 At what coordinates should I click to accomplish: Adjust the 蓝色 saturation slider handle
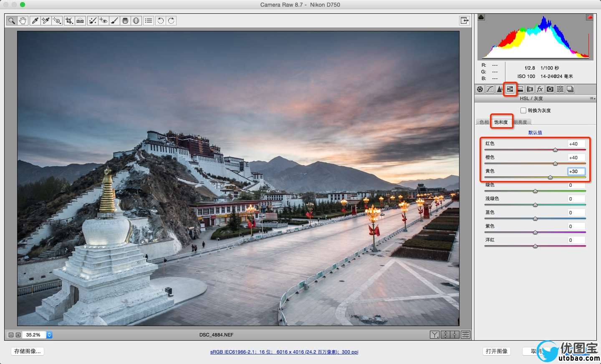click(x=535, y=218)
